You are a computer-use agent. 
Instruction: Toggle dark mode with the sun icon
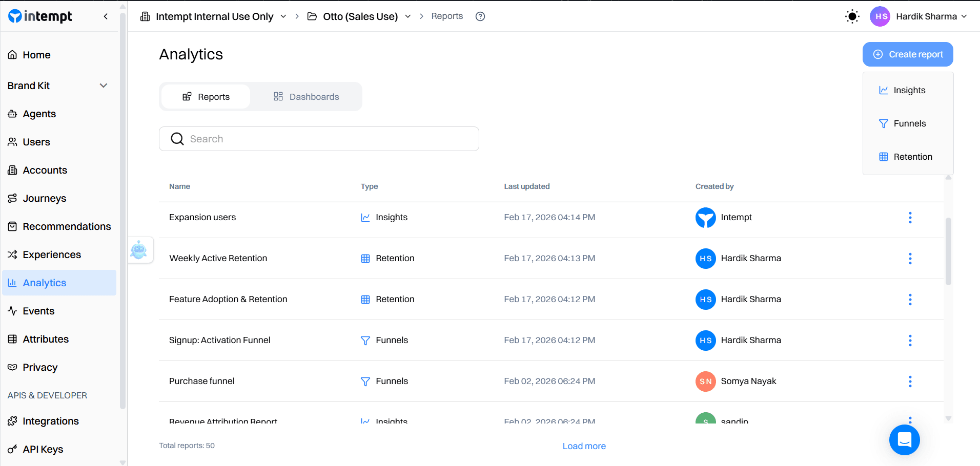[x=852, y=16]
